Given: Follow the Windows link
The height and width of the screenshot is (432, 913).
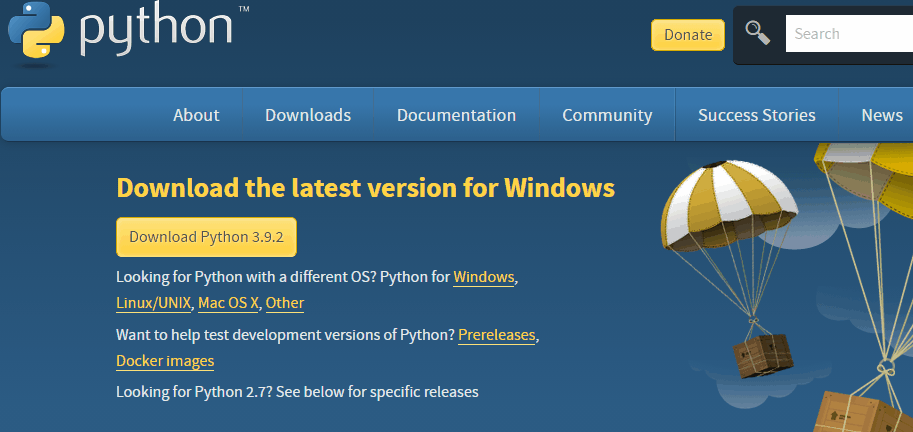Looking at the screenshot, I should pos(484,277).
